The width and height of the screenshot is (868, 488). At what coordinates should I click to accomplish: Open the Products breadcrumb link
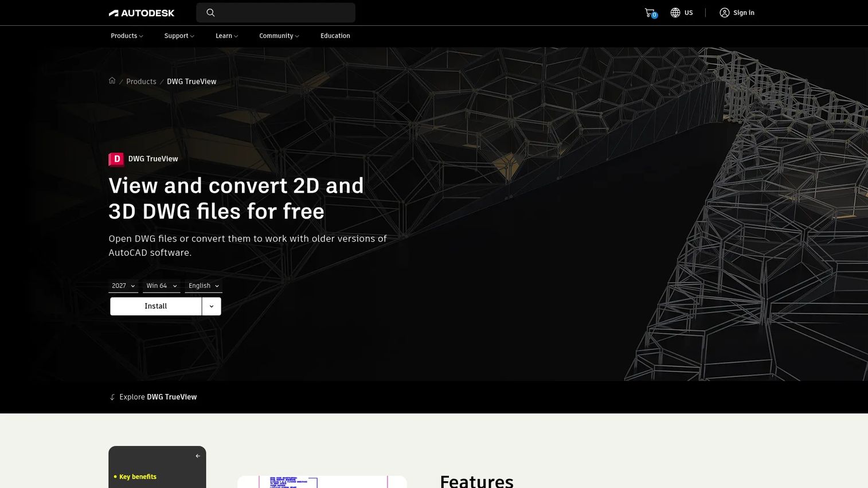pos(141,81)
